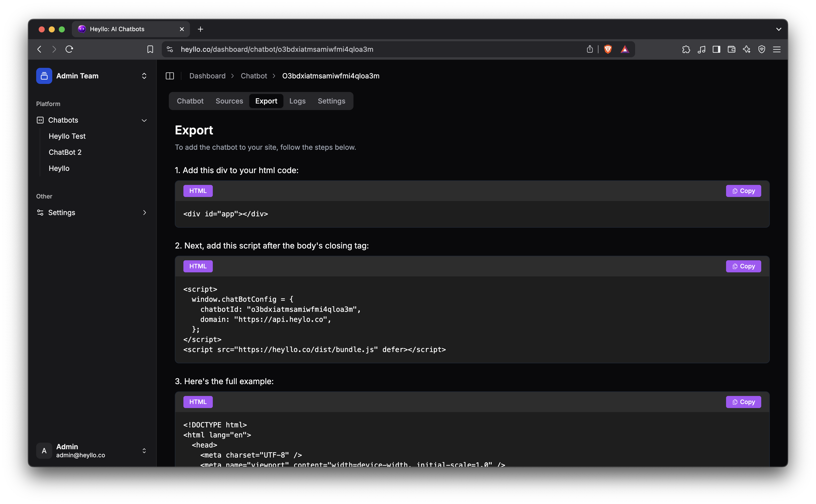Click the HTML label on div snippet
Image resolution: width=816 pixels, height=504 pixels.
[198, 191]
